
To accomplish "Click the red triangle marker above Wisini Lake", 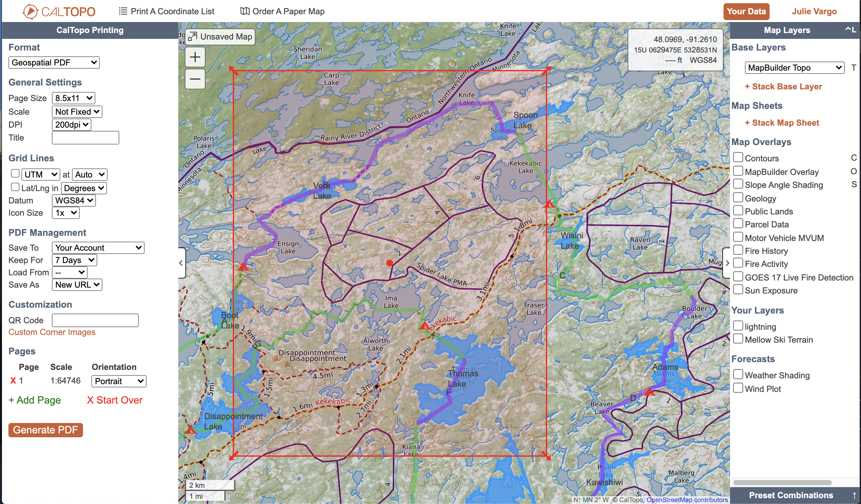I will click(549, 204).
